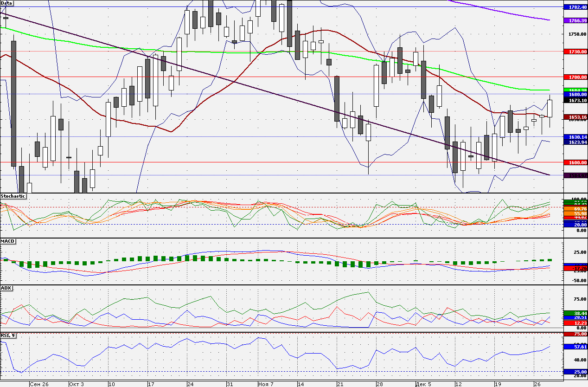Click the 1630.14 blue level label
Screen dimensions: 588x387
coord(575,137)
